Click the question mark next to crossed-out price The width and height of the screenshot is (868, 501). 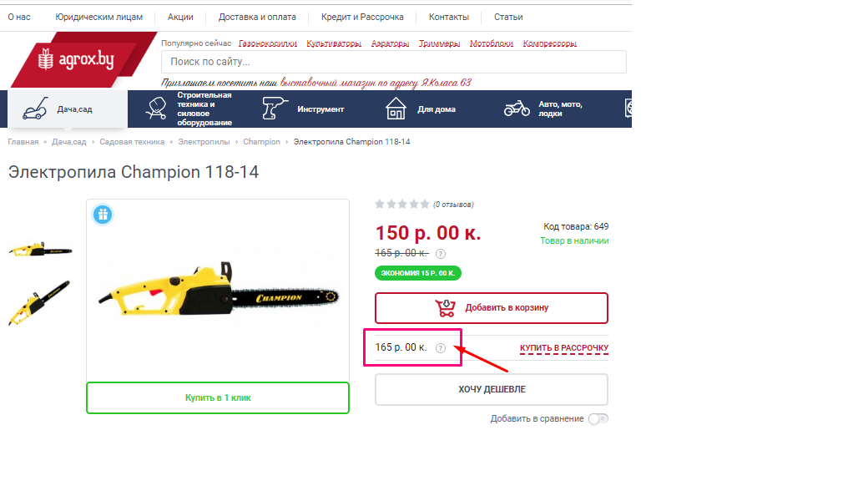pos(441,254)
